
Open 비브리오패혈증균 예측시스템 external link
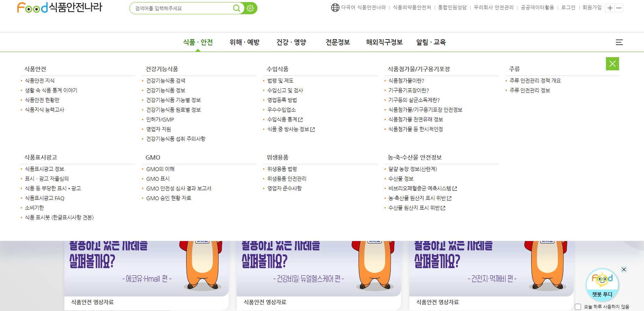coord(423,188)
